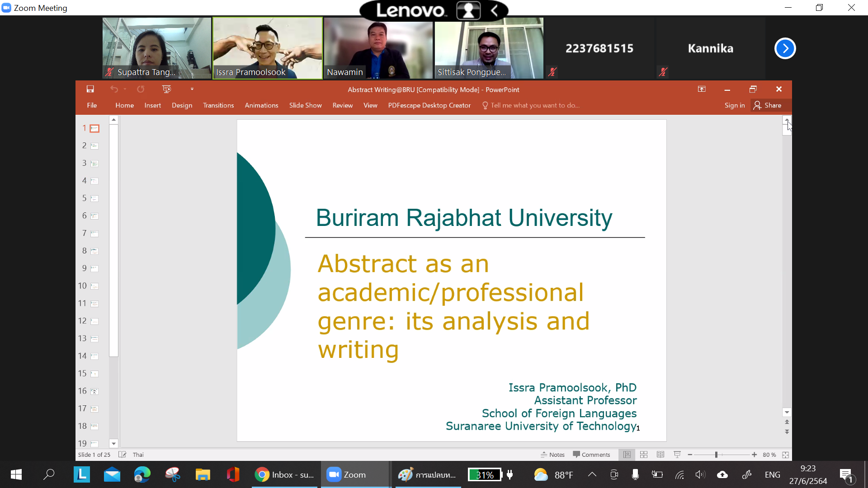Open the Animations ribbon tab
Viewport: 868px width, 488px height.
click(261, 105)
